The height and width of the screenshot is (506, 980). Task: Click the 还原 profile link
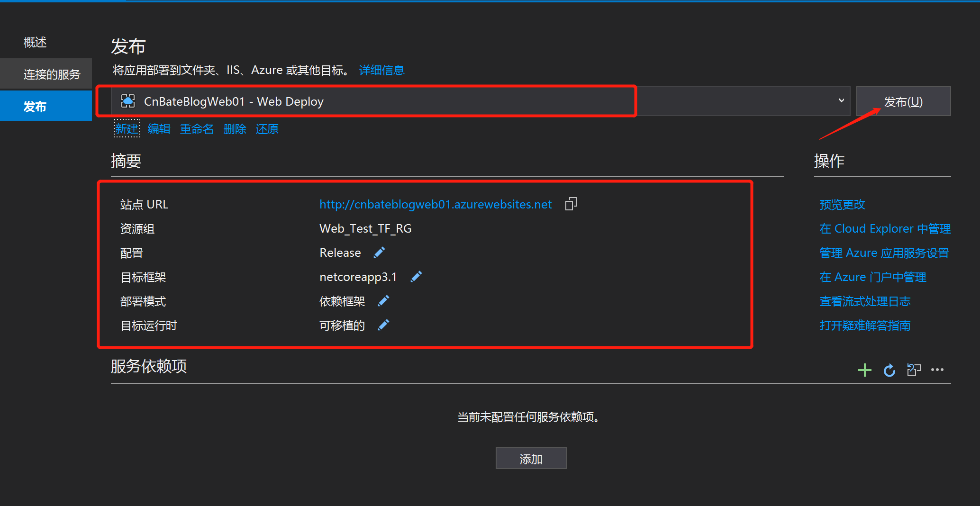pyautogui.click(x=267, y=129)
